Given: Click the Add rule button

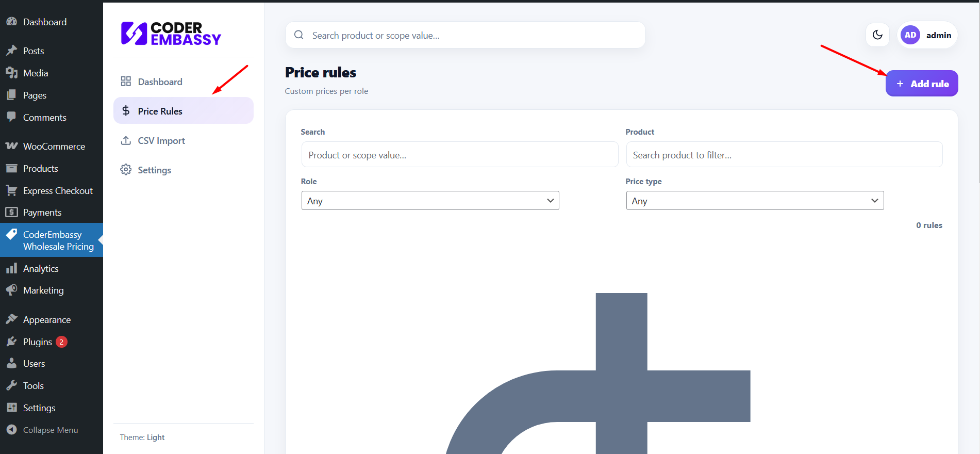Looking at the screenshot, I should click(x=922, y=84).
